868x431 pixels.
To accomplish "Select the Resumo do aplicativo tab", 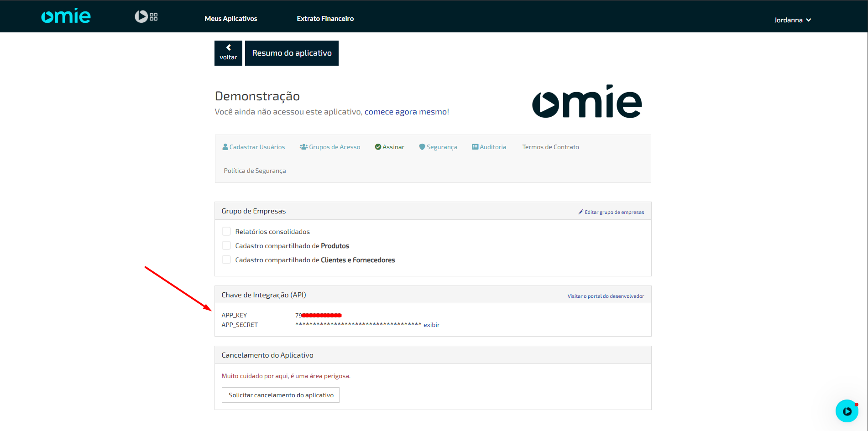I will tap(292, 53).
